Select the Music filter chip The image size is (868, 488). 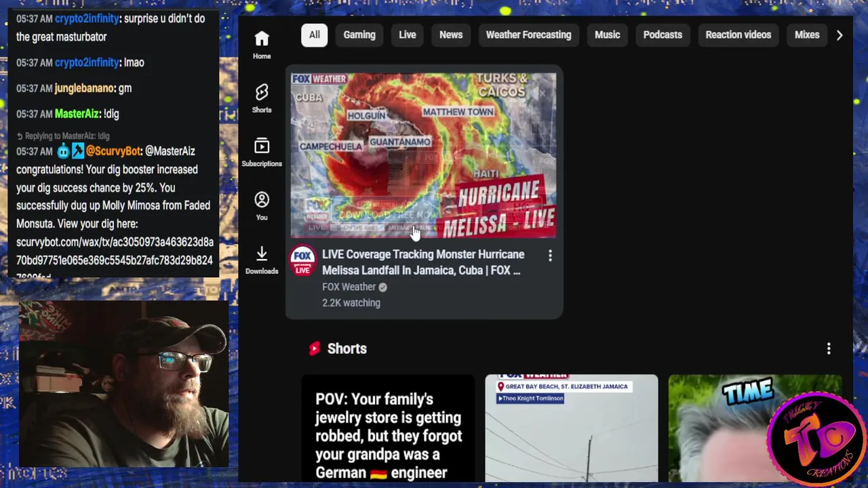point(608,35)
